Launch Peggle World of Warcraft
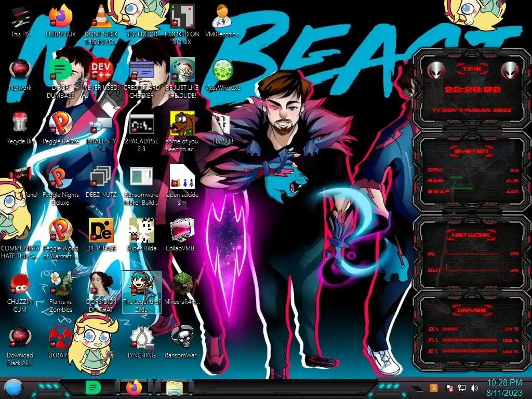This screenshot has height=399, width=532. pos(60,239)
